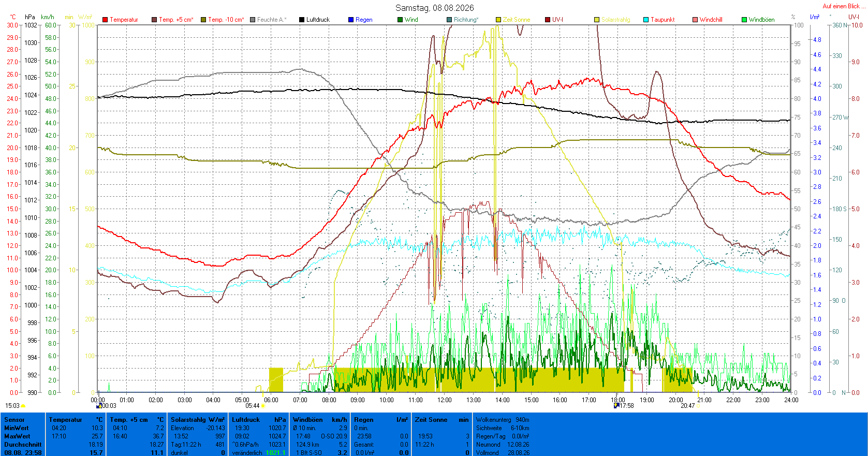Click the sun icon beside 05:44

(263, 406)
